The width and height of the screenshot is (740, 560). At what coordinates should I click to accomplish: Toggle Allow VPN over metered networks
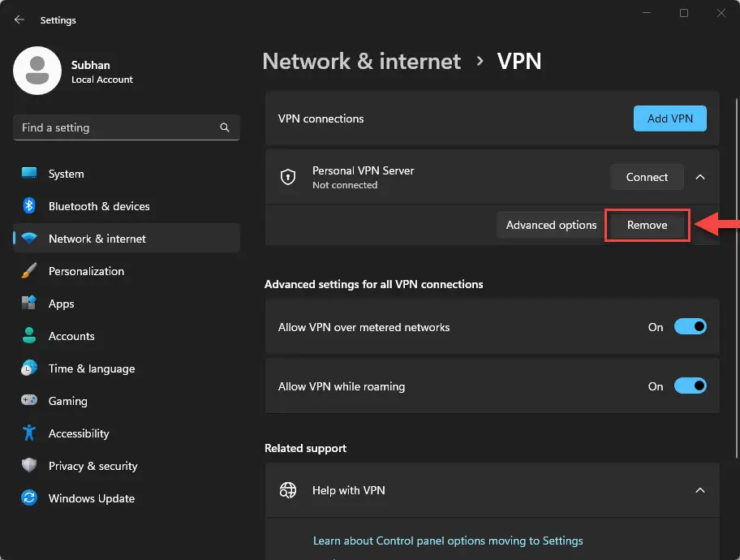point(690,327)
